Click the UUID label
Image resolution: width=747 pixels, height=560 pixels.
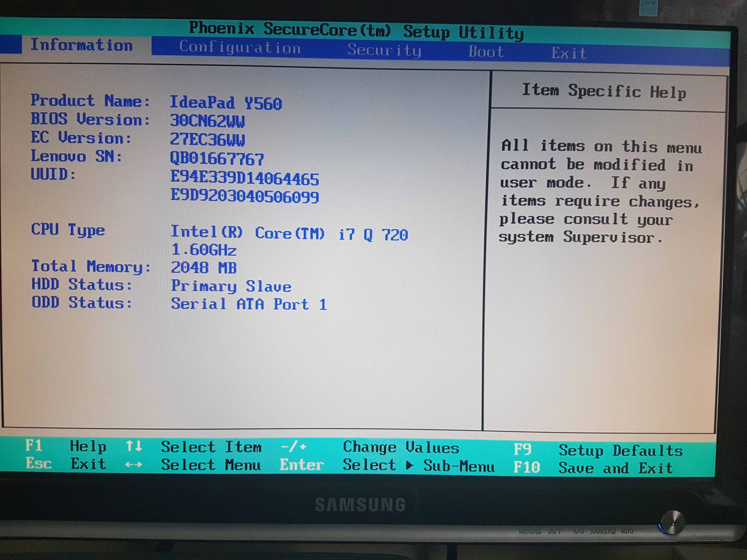click(x=53, y=174)
